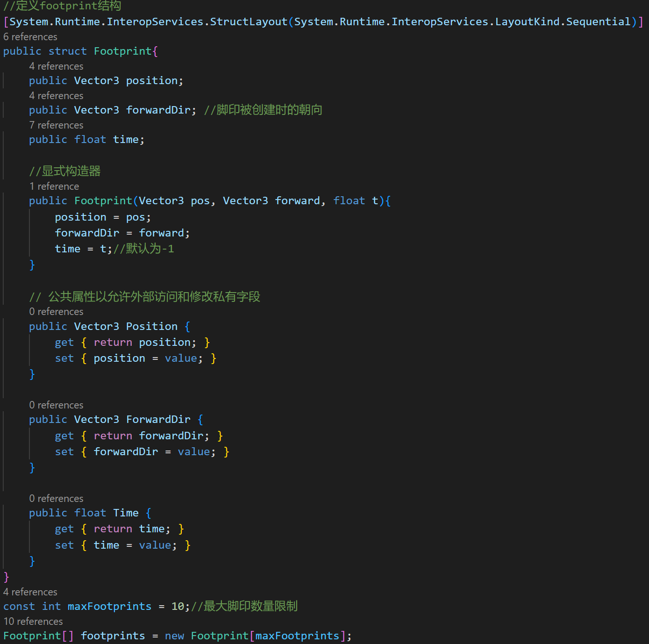This screenshot has width=649, height=644.
Task: Click the comment "//脚印被创建时的朝向"
Action: click(263, 110)
